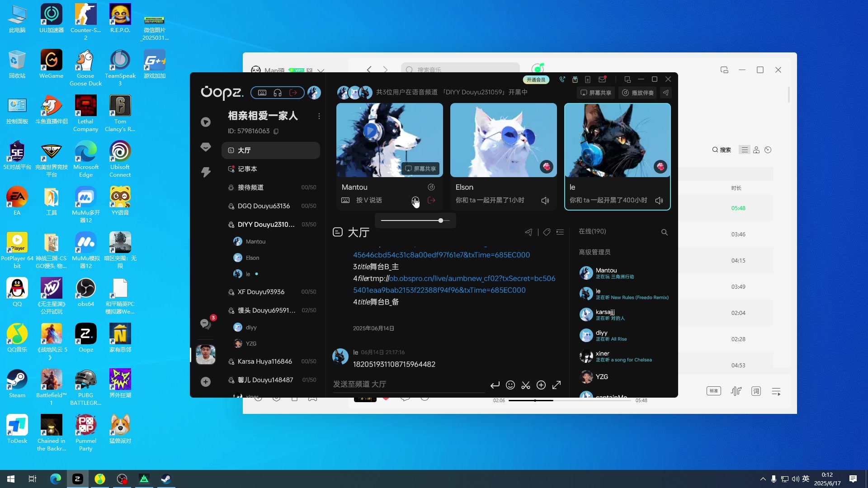Select user Elson under DIYY channel
Image resolution: width=868 pixels, height=488 pixels.
248,258
